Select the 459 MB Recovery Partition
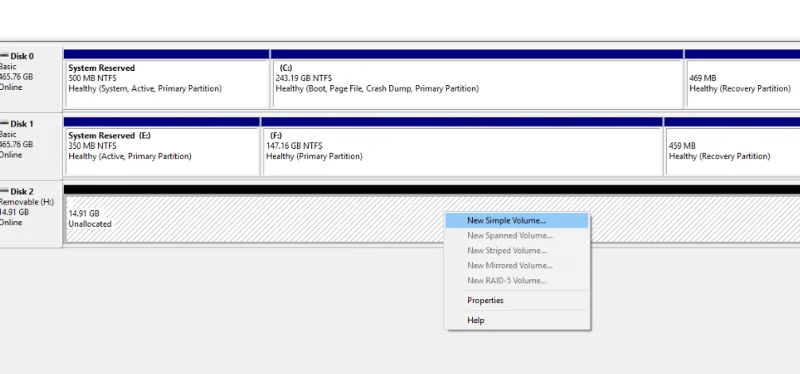800x374 pixels. tap(732, 147)
